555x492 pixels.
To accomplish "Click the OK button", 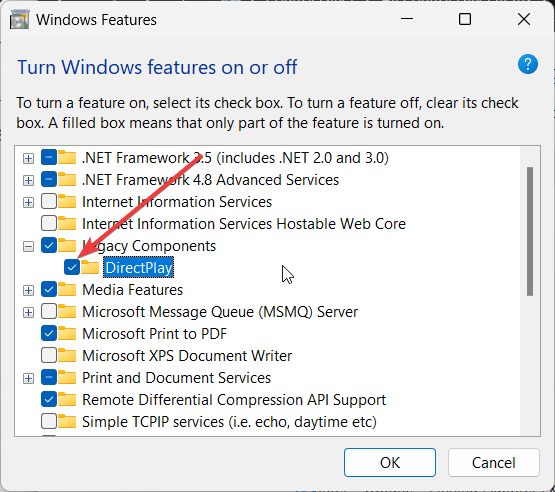I will pyautogui.click(x=390, y=463).
